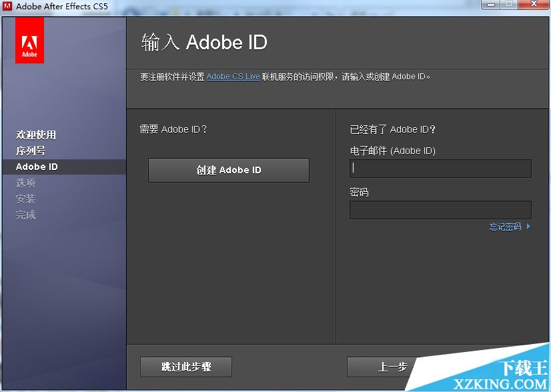Open the Adobe CS Live link
Screen dimensions: 551x392
233,77
